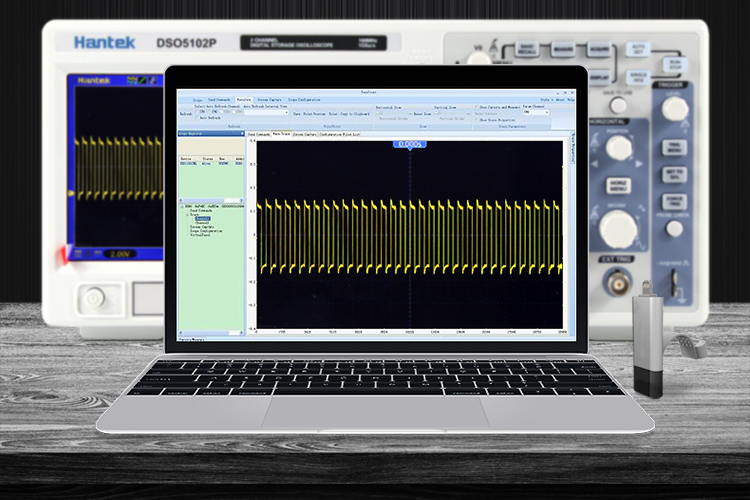Toggle Show Cursors and Measure checkbox
Viewport: 750px width, 500px height.
click(479, 106)
